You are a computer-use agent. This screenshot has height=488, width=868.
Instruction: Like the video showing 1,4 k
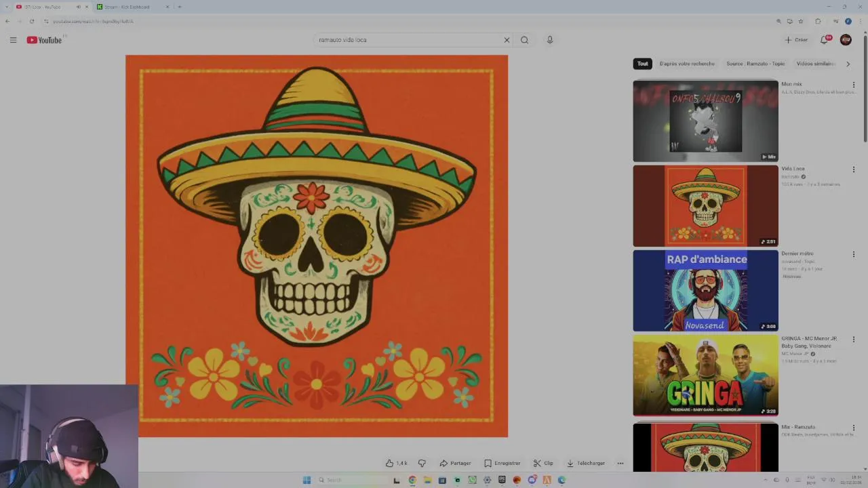point(397,464)
